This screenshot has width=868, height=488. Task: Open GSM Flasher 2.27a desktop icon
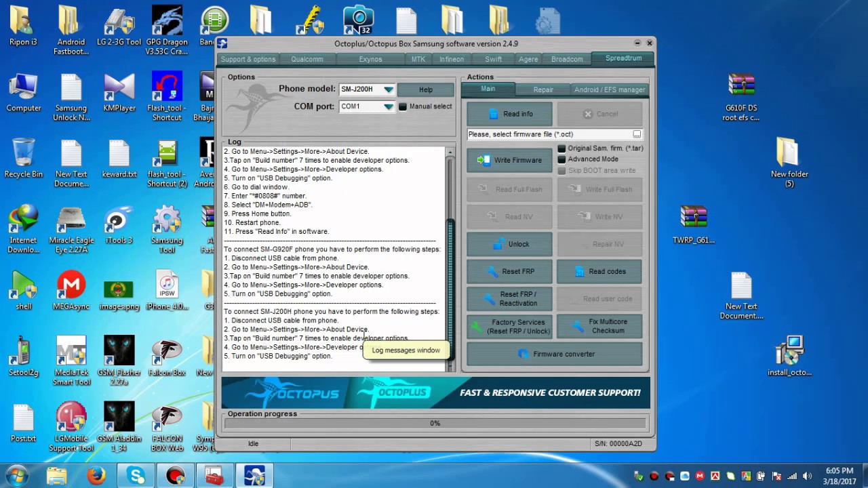tap(119, 361)
